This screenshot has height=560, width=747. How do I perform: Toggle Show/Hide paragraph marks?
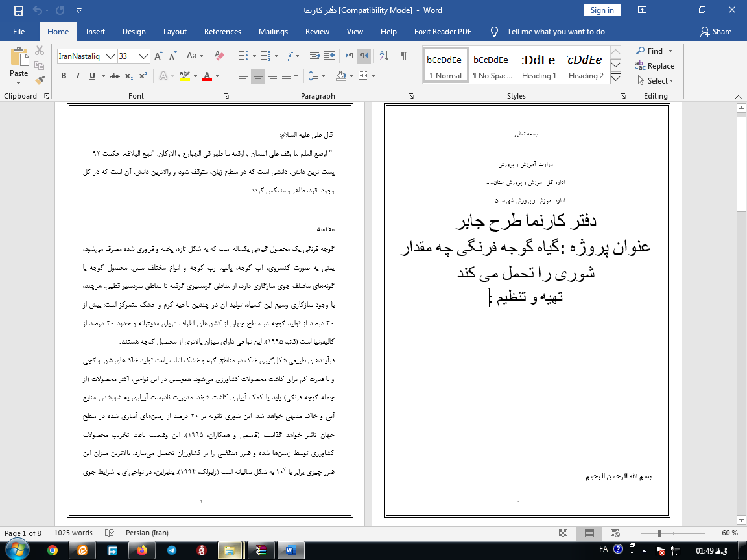pos(404,56)
